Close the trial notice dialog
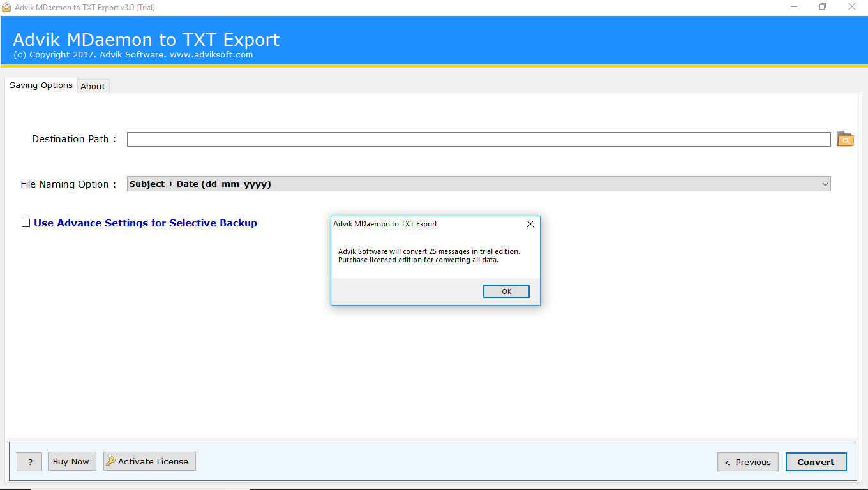Viewport: 868px width, 490px height. (530, 224)
